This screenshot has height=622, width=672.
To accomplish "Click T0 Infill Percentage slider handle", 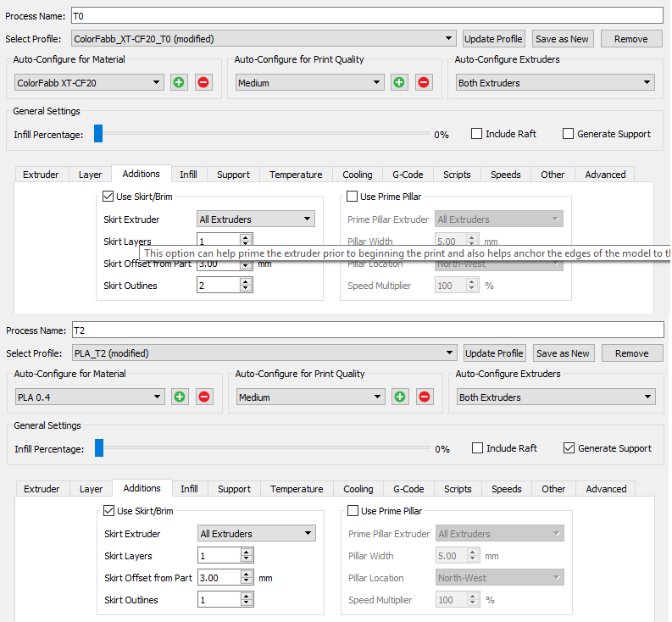I will (98, 133).
